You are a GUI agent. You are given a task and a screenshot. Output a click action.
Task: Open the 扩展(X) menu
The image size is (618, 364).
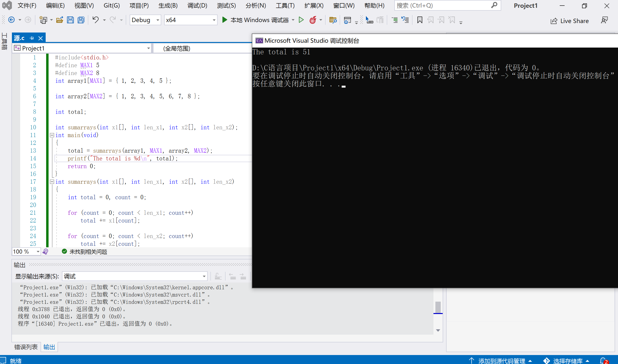(314, 5)
